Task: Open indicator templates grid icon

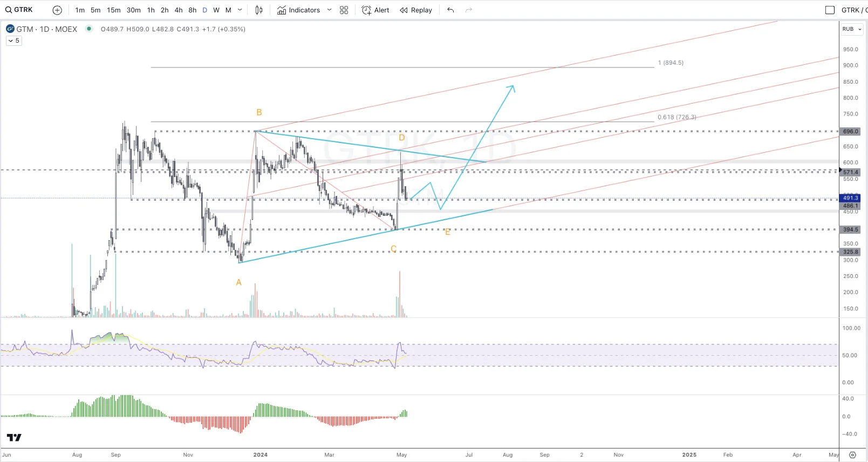Action: [x=344, y=10]
